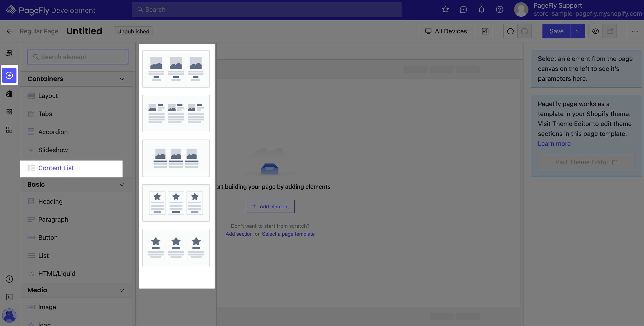The width and height of the screenshot is (644, 326).
Task: Select the Add element plus icon
Action: click(x=9, y=75)
